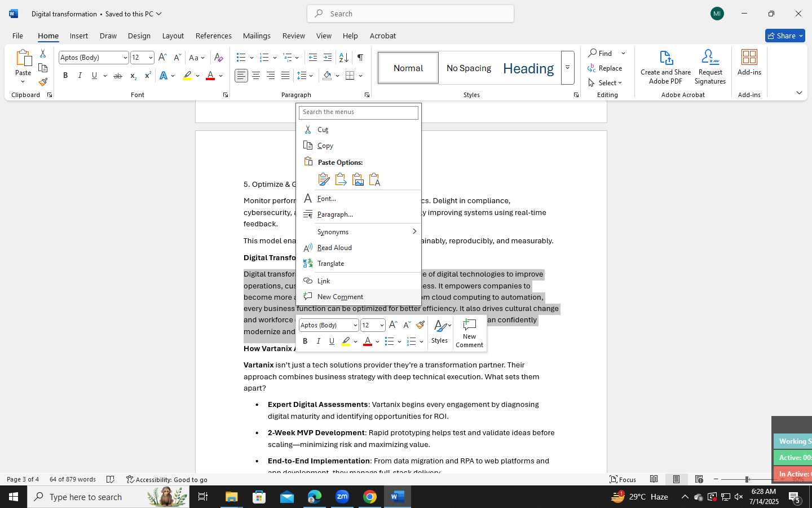812x508 pixels.
Task: Open the Find dropdown arrow
Action: [x=623, y=53]
